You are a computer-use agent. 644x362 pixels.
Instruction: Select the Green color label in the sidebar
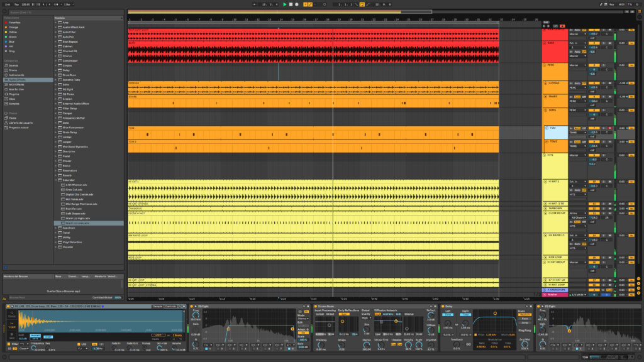click(x=13, y=37)
